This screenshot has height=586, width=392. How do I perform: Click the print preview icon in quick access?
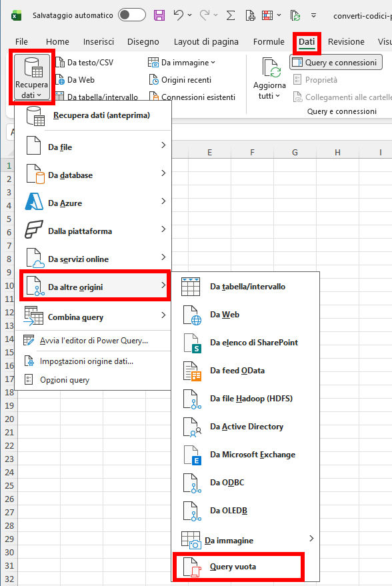coord(250,15)
